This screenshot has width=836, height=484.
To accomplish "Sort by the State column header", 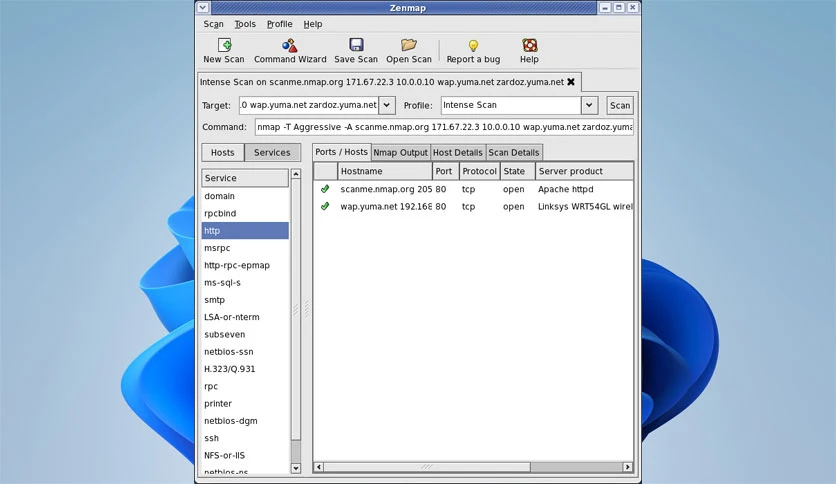I will (x=517, y=171).
